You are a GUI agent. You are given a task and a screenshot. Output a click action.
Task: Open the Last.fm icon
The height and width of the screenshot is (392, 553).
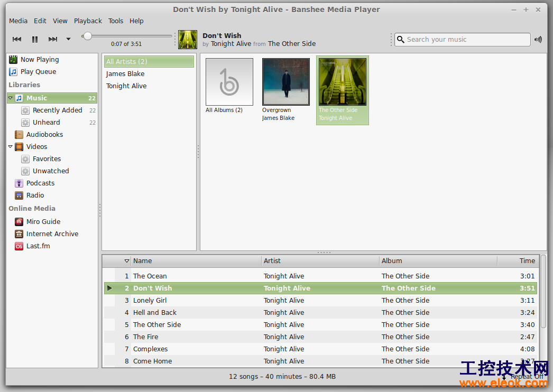pyautogui.click(x=19, y=246)
